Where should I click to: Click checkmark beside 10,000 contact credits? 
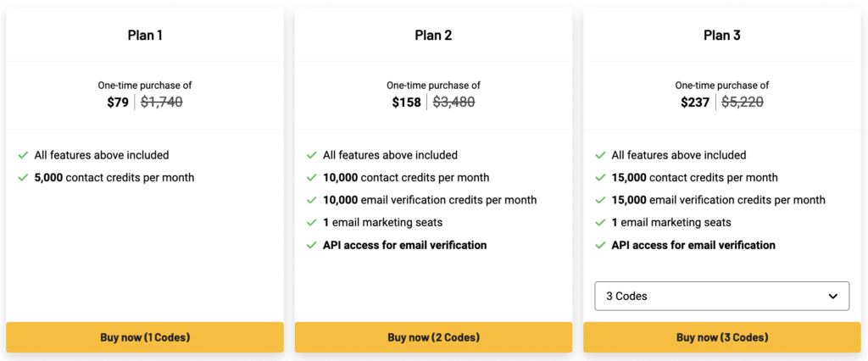[x=311, y=178]
